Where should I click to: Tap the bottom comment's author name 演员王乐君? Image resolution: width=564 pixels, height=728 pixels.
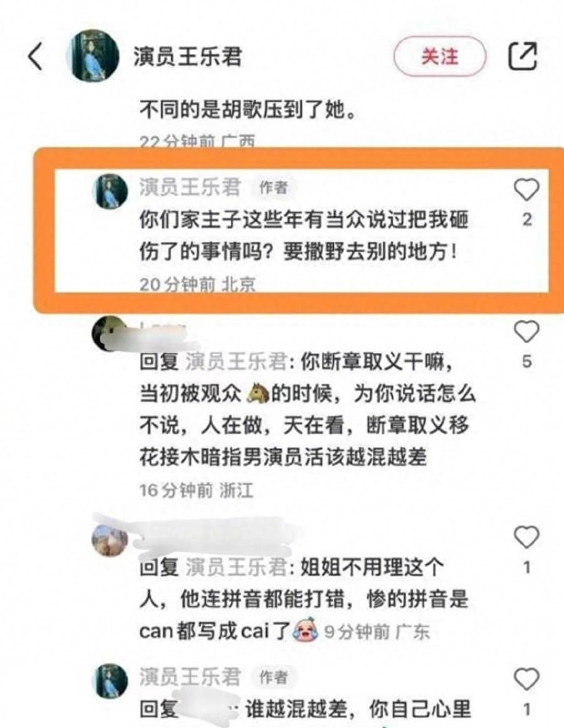[190, 677]
